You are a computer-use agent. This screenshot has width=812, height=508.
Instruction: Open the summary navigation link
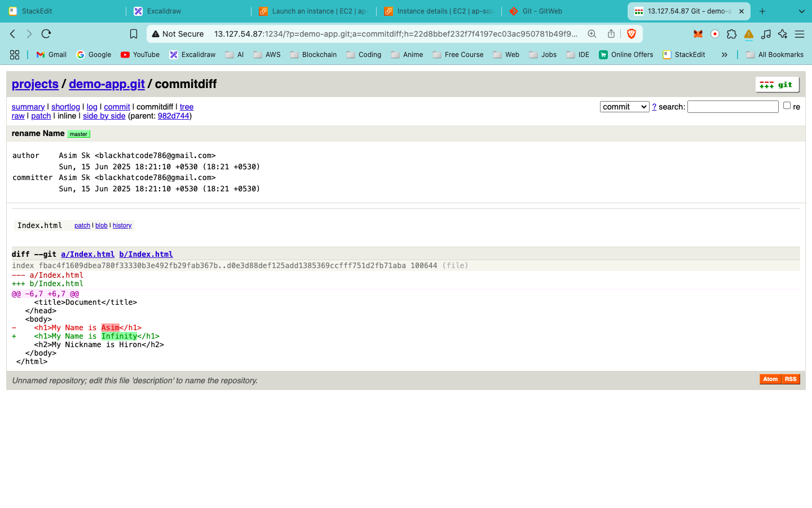click(28, 107)
